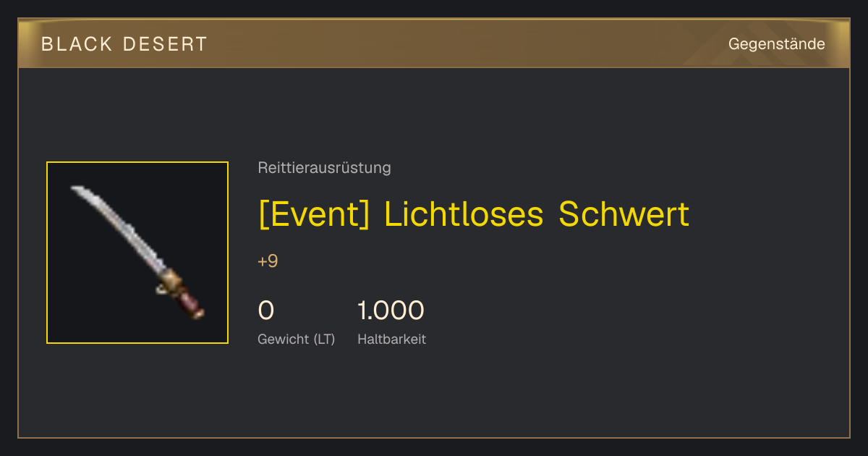The width and height of the screenshot is (868, 456).
Task: Click the word DESERT in the header
Action: [x=166, y=44]
